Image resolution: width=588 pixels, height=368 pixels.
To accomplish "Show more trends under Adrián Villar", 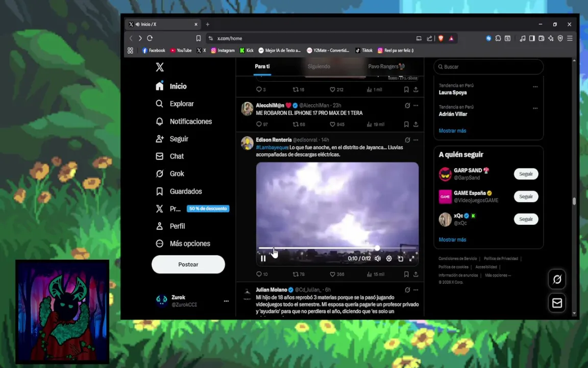I will [452, 131].
